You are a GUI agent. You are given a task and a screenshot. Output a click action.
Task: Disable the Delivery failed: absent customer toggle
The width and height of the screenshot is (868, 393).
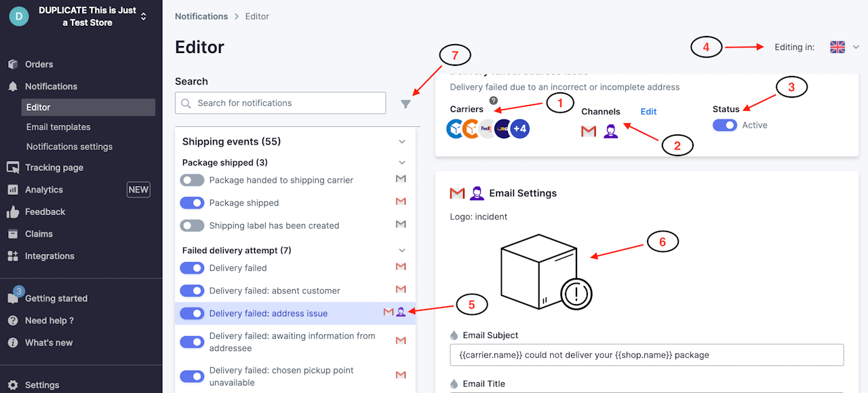pyautogui.click(x=192, y=291)
